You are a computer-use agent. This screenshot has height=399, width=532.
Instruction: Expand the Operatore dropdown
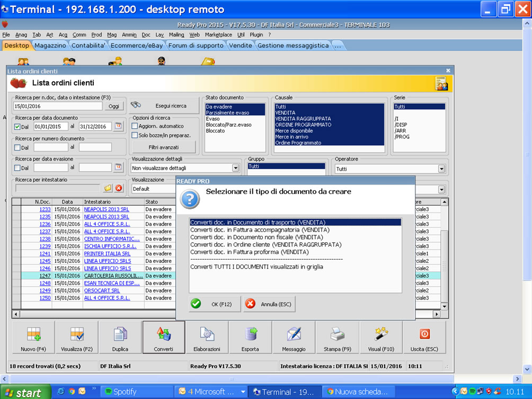[x=441, y=169]
